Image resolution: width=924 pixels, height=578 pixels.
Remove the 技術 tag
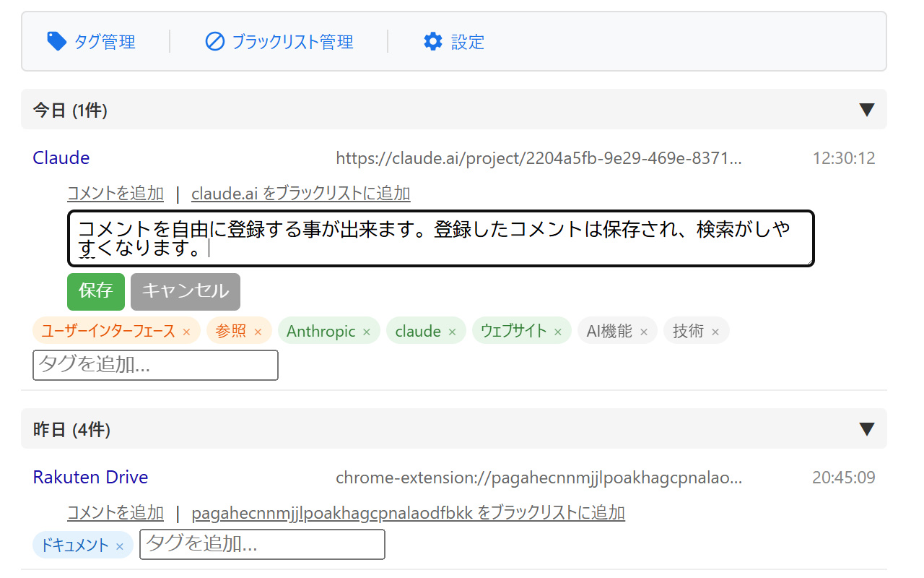click(x=715, y=332)
